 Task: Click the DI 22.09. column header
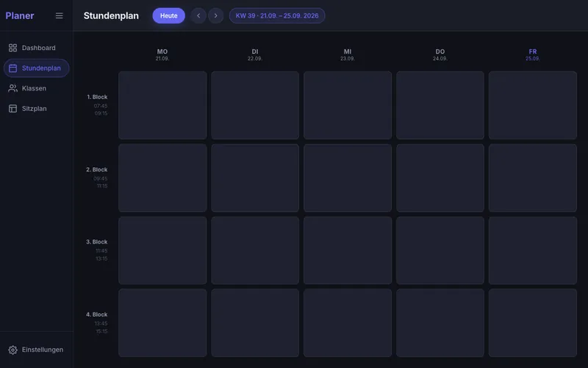tap(255, 54)
